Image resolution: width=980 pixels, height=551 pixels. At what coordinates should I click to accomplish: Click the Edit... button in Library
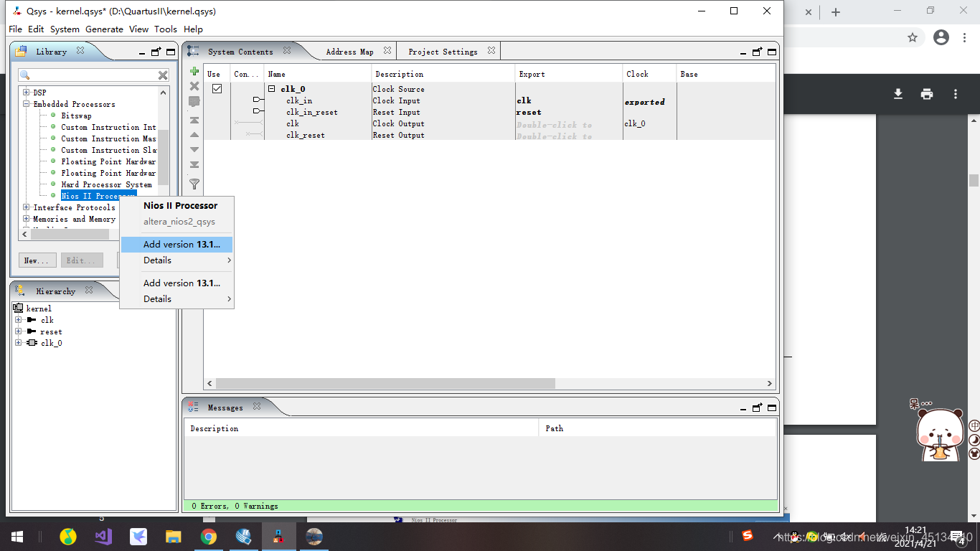point(81,260)
